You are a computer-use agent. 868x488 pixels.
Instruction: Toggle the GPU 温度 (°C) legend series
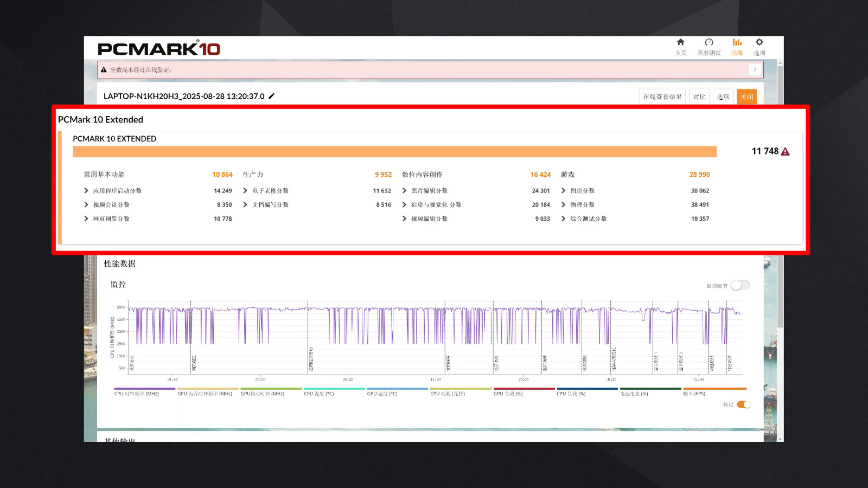397,392
